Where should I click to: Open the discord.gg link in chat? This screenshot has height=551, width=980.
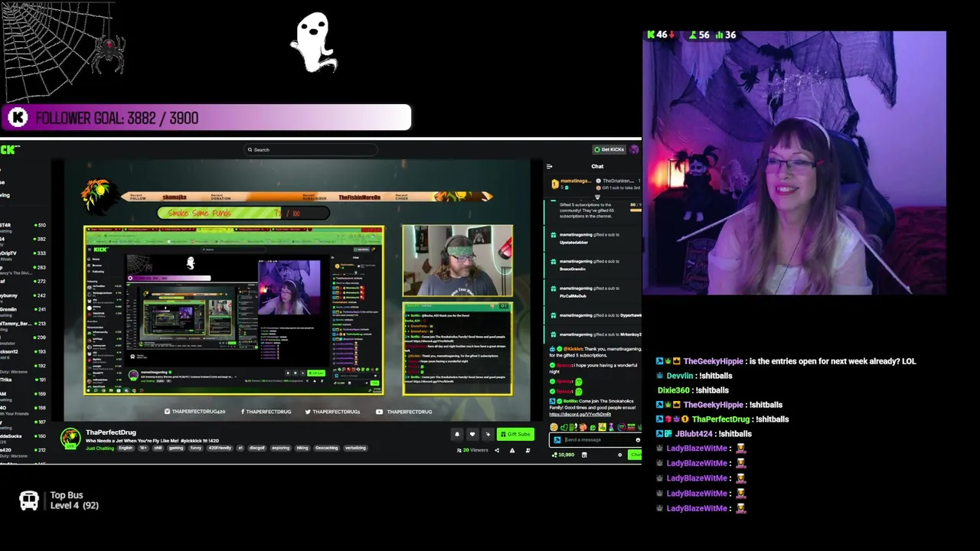click(x=580, y=414)
